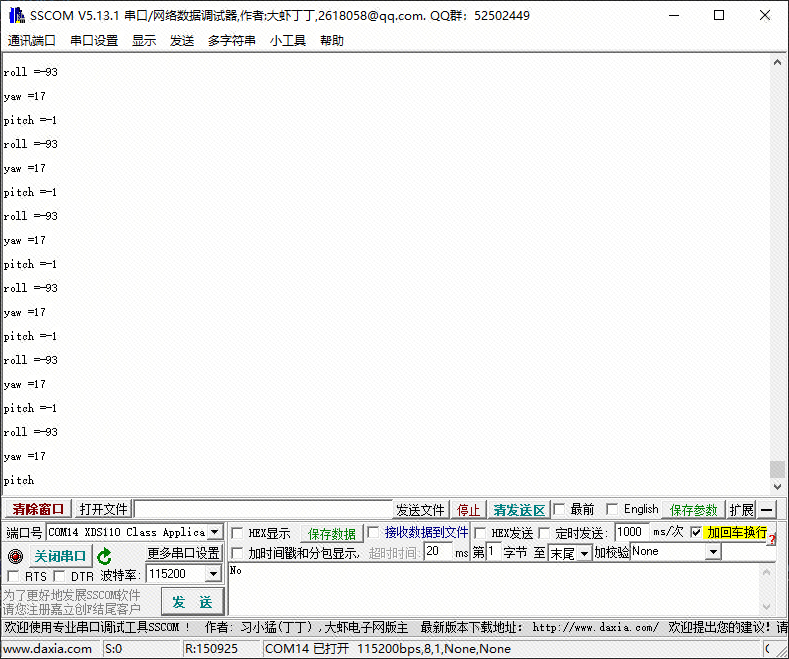
Task: Click the S:0 sent counter
Action: pos(113,649)
